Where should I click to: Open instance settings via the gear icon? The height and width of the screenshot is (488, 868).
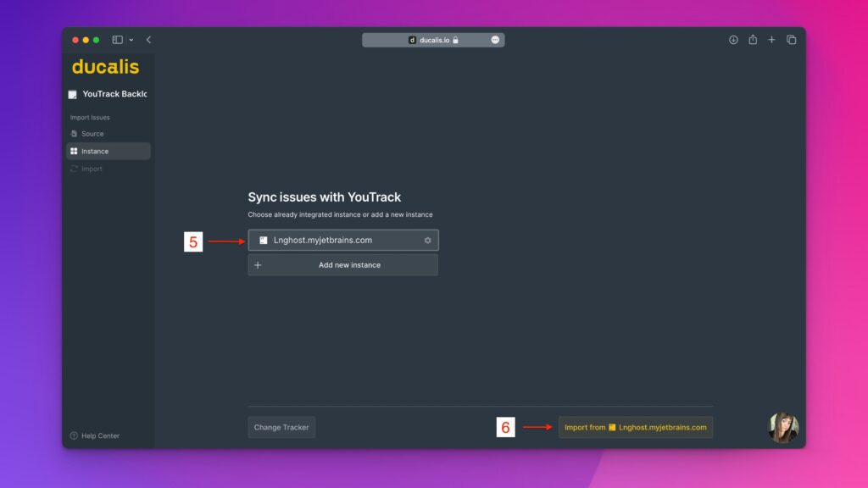427,240
